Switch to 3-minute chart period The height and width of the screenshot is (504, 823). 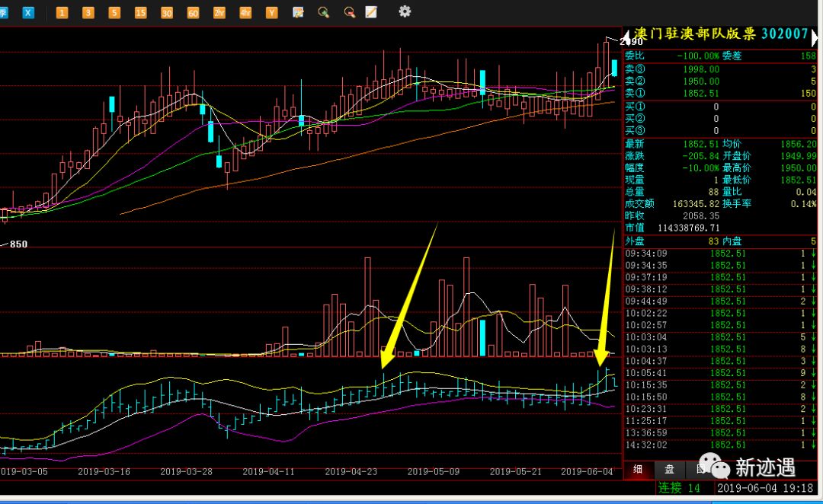(x=88, y=13)
